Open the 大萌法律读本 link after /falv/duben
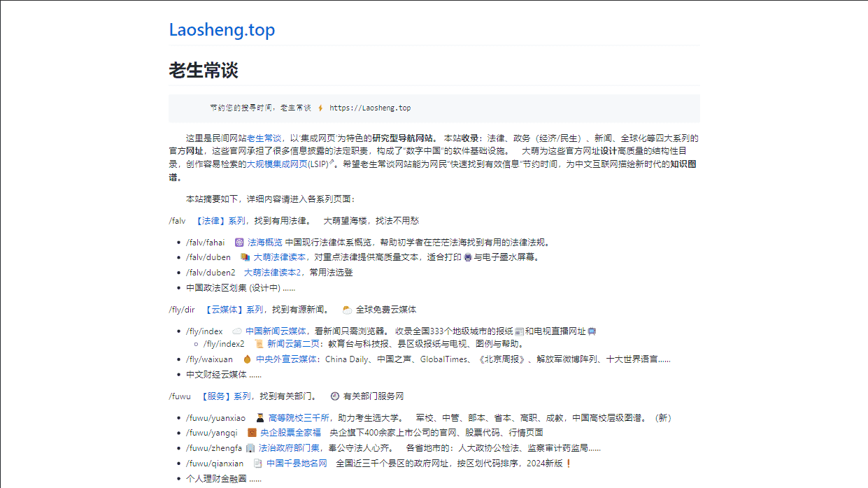Screen dimensions: 868x488 point(281,257)
